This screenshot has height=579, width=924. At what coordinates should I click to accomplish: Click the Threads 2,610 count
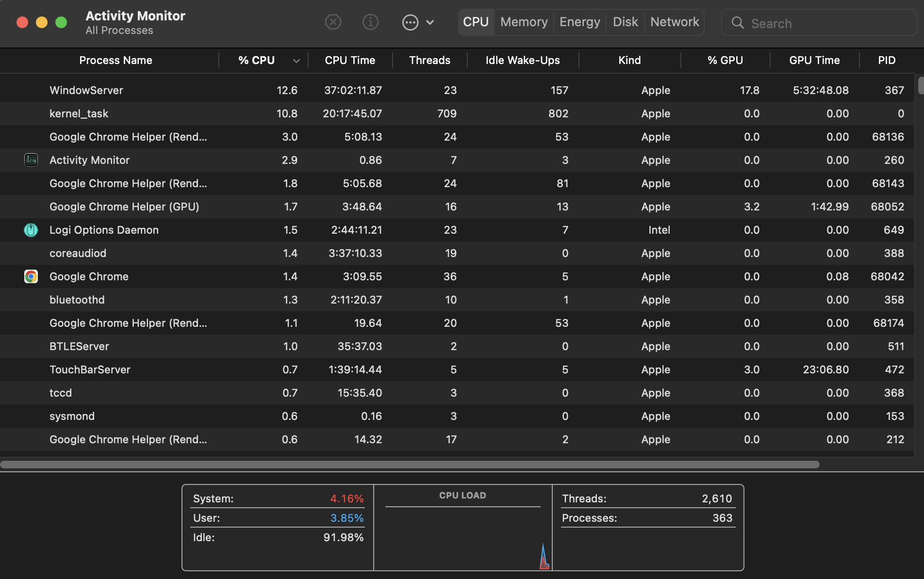click(x=717, y=499)
